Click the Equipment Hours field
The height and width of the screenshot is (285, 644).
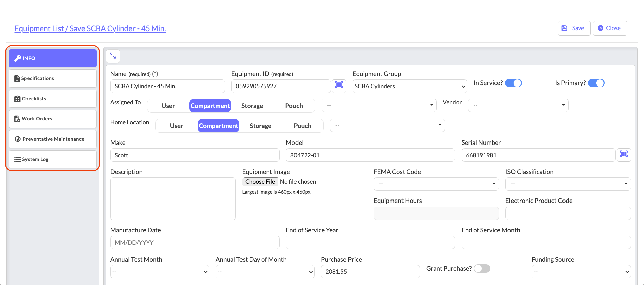pos(436,213)
